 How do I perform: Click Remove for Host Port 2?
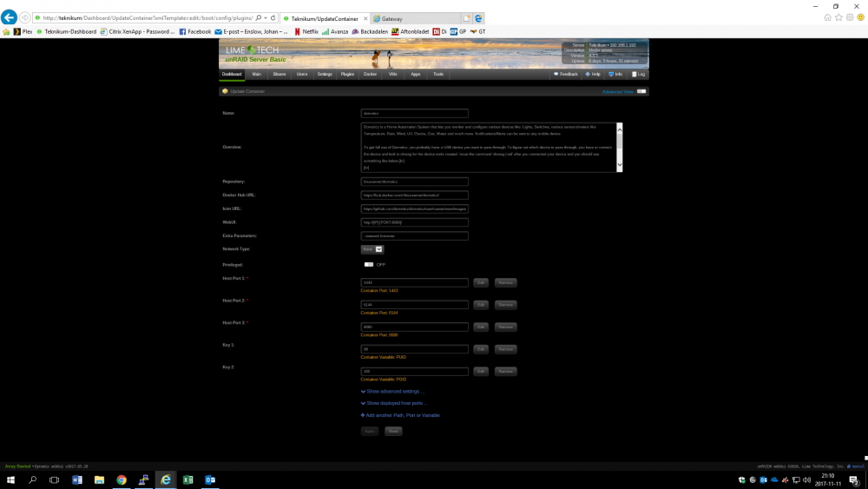(x=505, y=305)
